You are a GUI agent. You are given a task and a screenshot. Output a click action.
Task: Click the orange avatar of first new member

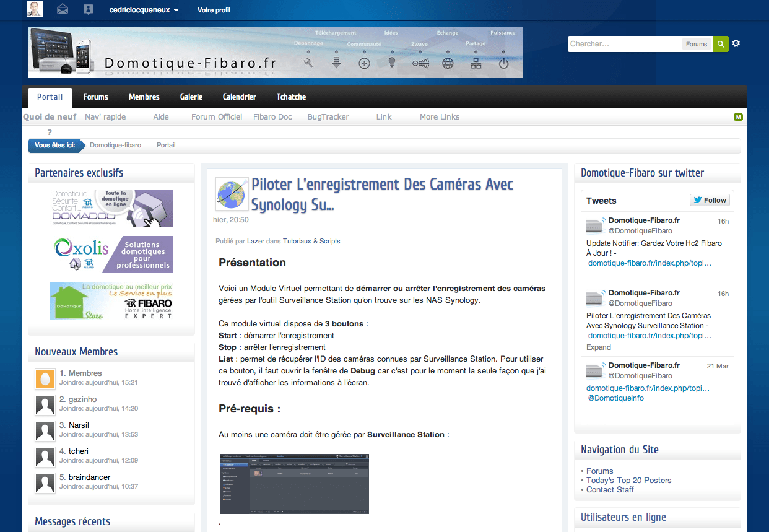[45, 378]
